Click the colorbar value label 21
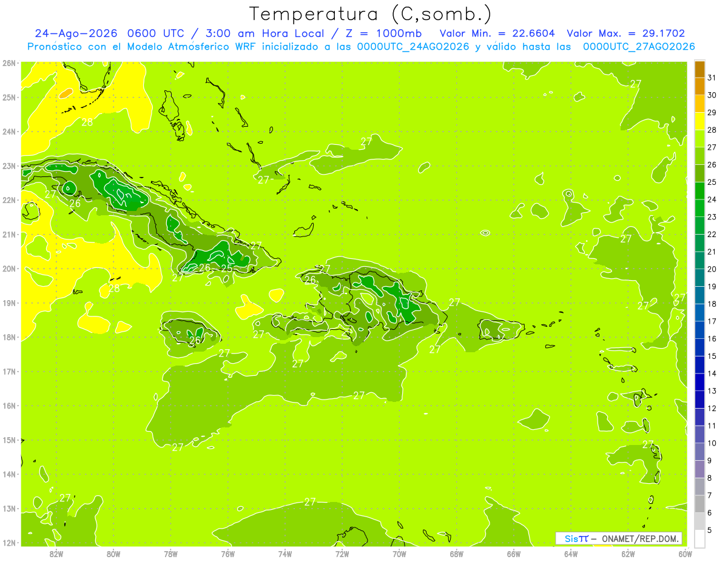 point(712,252)
